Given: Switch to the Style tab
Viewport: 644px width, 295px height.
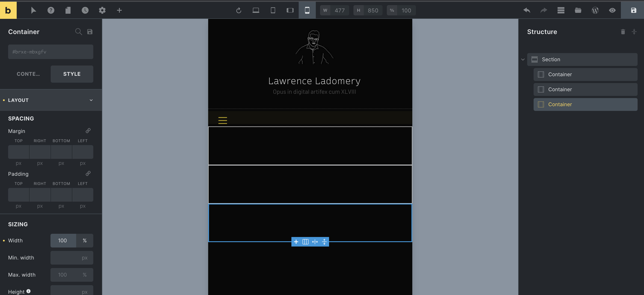Looking at the screenshot, I should pos(72,74).
